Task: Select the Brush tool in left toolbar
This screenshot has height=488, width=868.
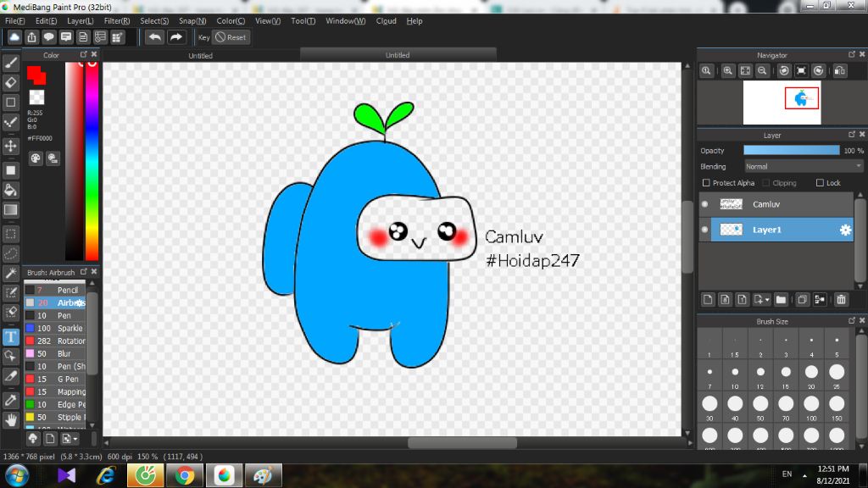Action: click(10, 63)
